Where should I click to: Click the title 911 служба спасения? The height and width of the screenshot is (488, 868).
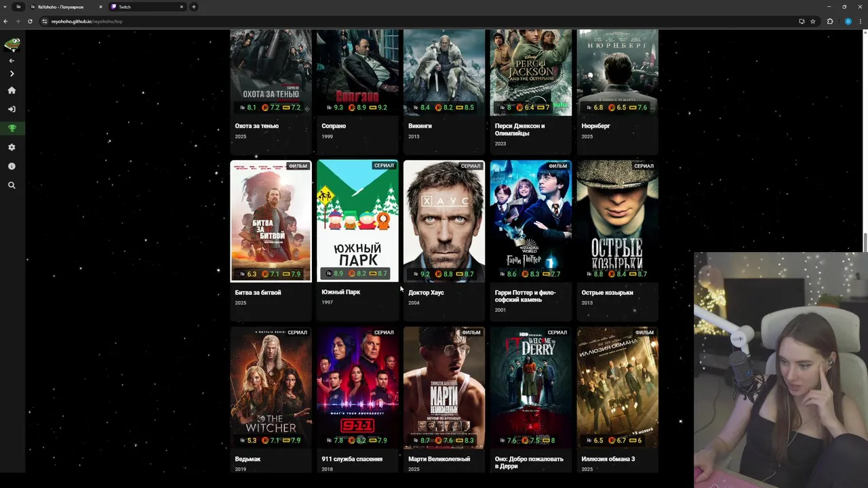pos(352,460)
